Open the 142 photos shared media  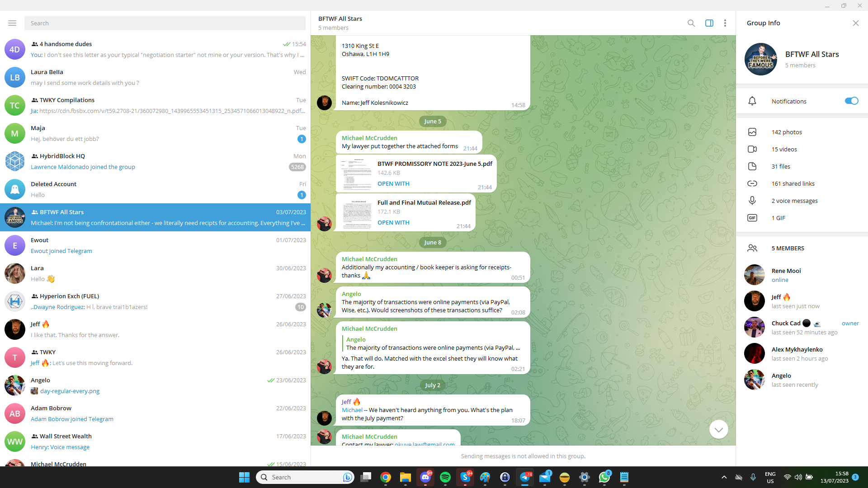(x=786, y=132)
